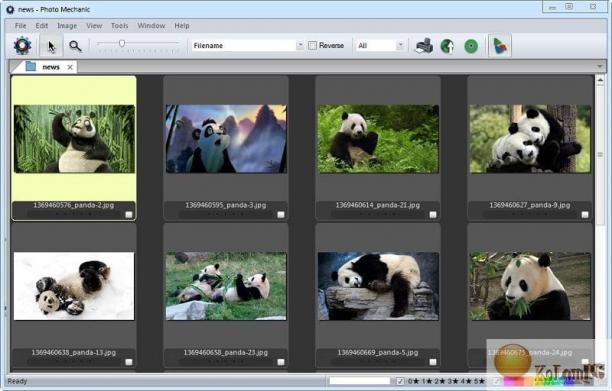Tag checkbox for 1369460658_panda-23.jpg
This screenshot has height=391, width=612.
(281, 362)
